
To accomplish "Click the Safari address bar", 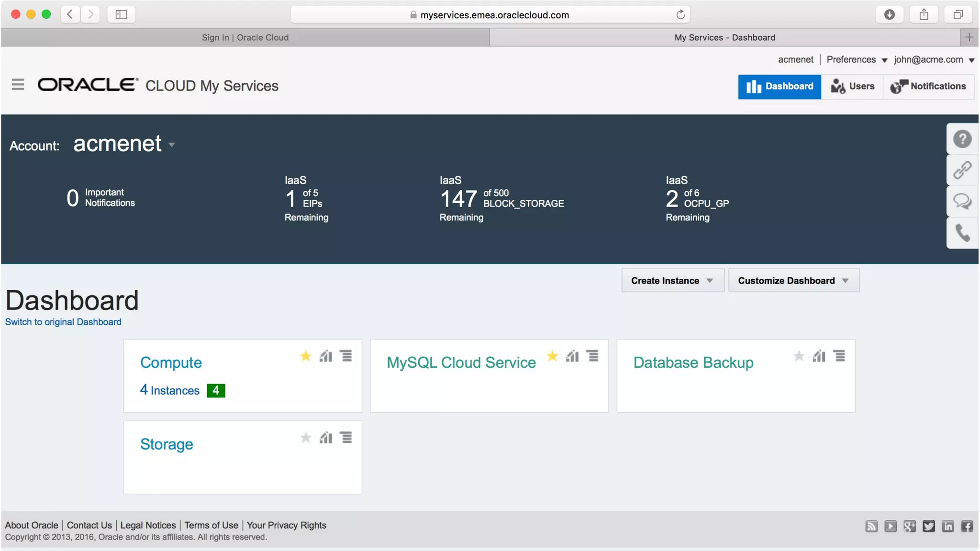I will (x=494, y=15).
